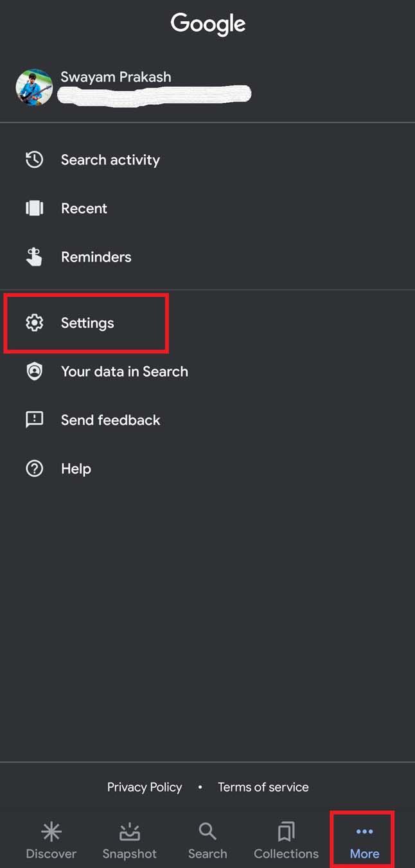
Task: Open Search activity history icon
Action: 33,159
